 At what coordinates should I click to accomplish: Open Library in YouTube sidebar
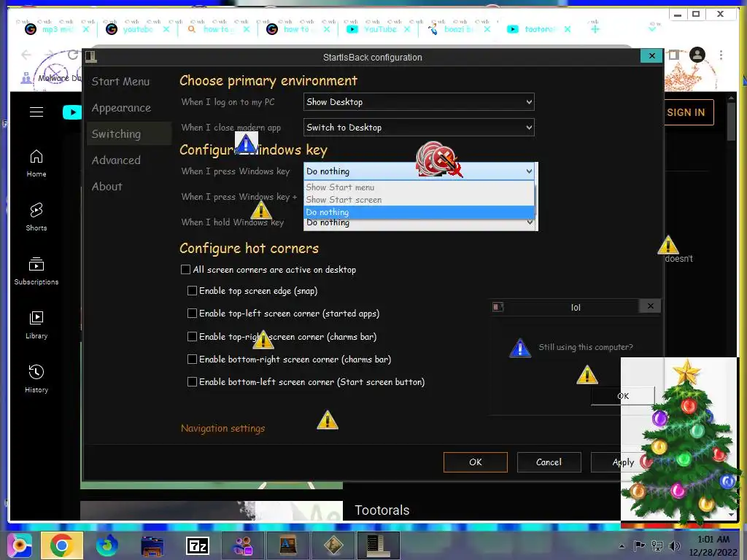(x=36, y=324)
